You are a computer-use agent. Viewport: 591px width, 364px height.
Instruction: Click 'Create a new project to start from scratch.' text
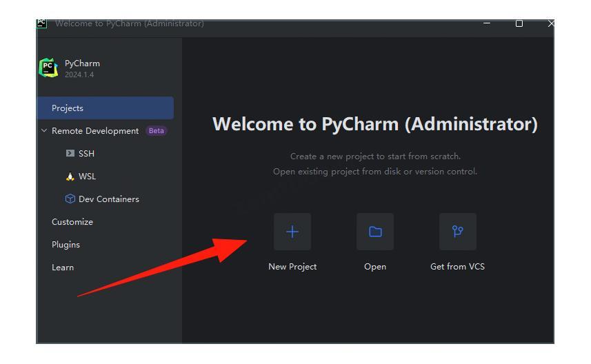click(375, 156)
